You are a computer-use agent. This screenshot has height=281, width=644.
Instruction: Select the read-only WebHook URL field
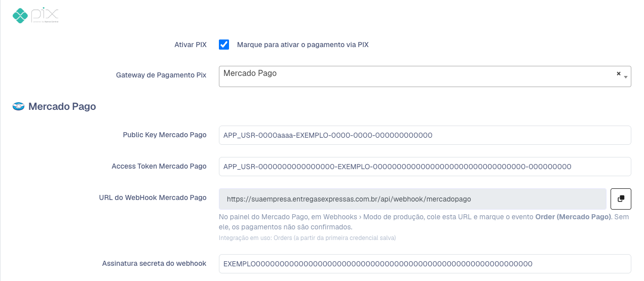[412, 199]
